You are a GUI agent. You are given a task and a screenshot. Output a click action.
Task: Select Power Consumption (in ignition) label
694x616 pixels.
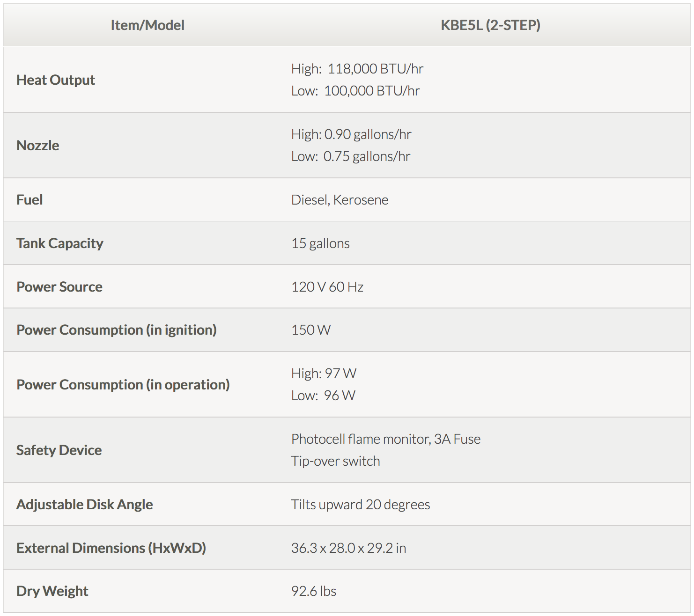point(117,330)
